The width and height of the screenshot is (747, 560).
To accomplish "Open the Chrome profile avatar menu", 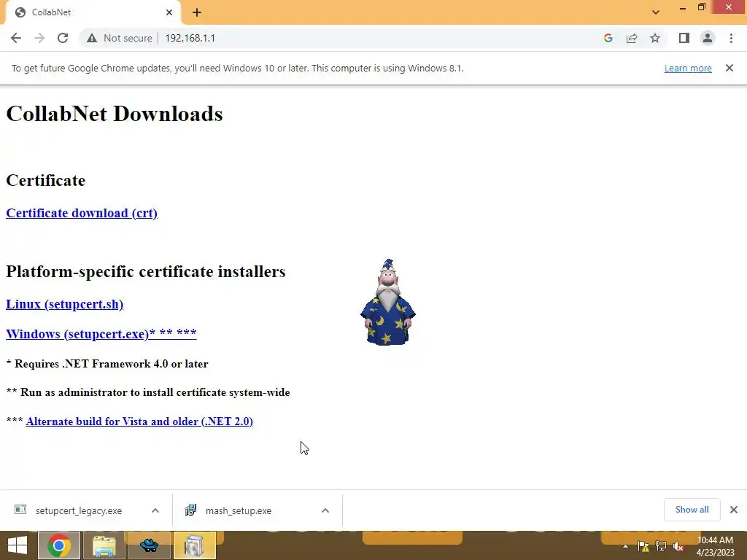I will pos(708,38).
